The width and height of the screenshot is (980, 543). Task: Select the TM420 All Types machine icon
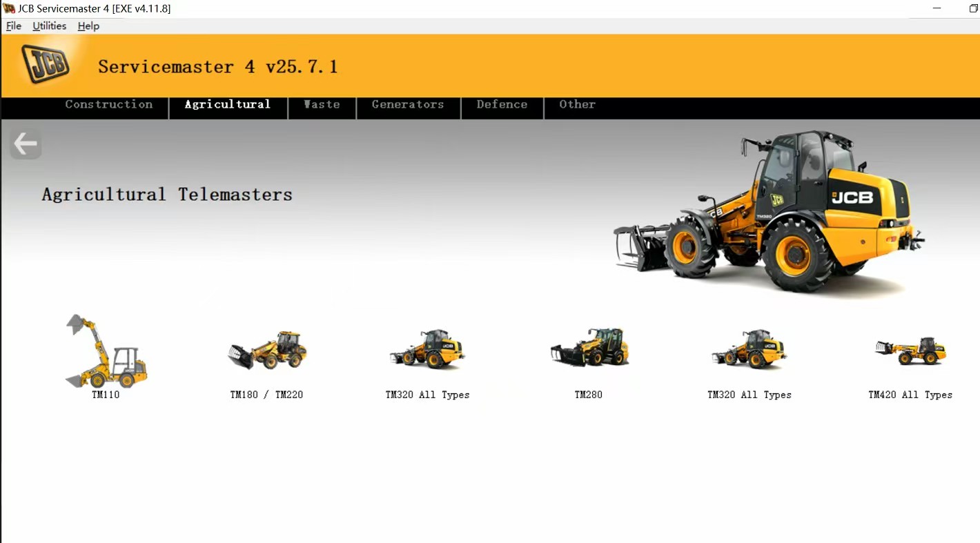pyautogui.click(x=910, y=351)
